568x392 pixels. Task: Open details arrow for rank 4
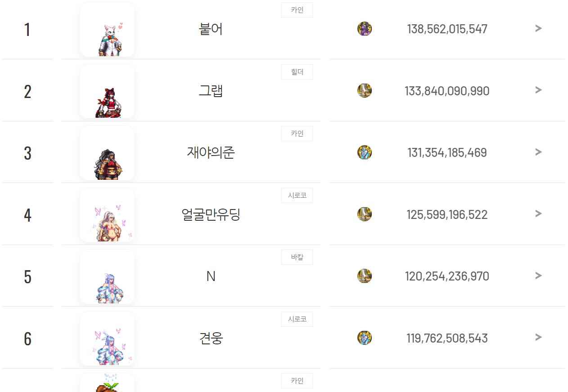point(538,214)
